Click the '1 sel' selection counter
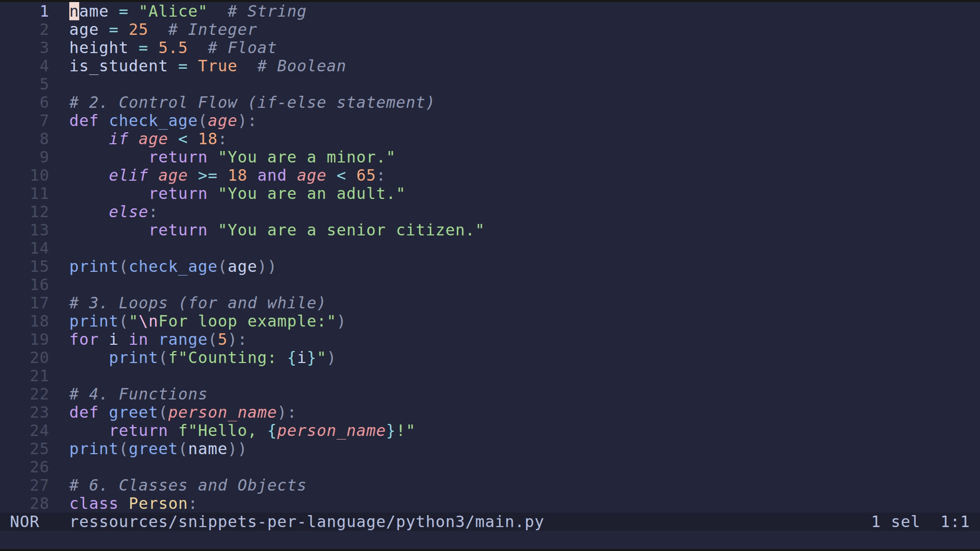 point(895,522)
